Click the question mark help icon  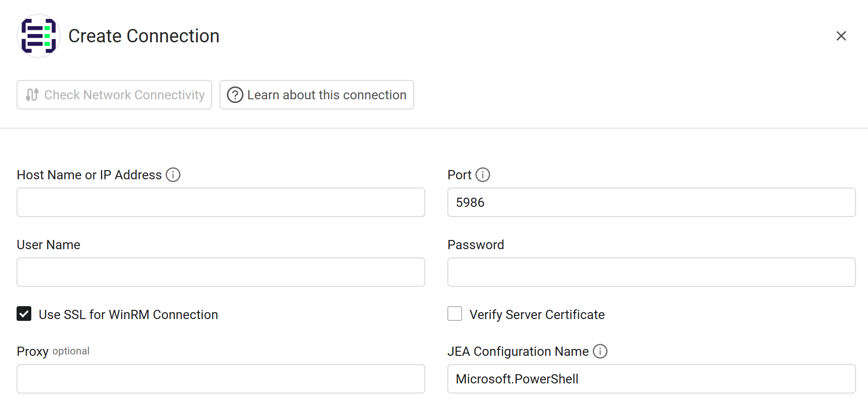235,95
